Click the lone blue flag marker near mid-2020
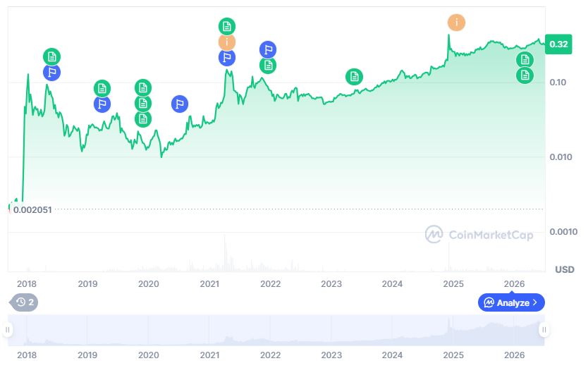The height and width of the screenshot is (368, 588). pyautogui.click(x=180, y=104)
